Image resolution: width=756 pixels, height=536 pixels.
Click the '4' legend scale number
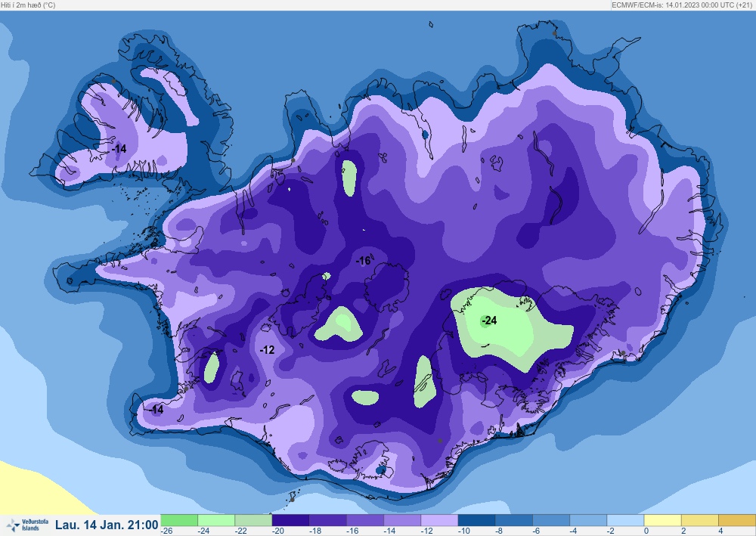click(x=720, y=531)
